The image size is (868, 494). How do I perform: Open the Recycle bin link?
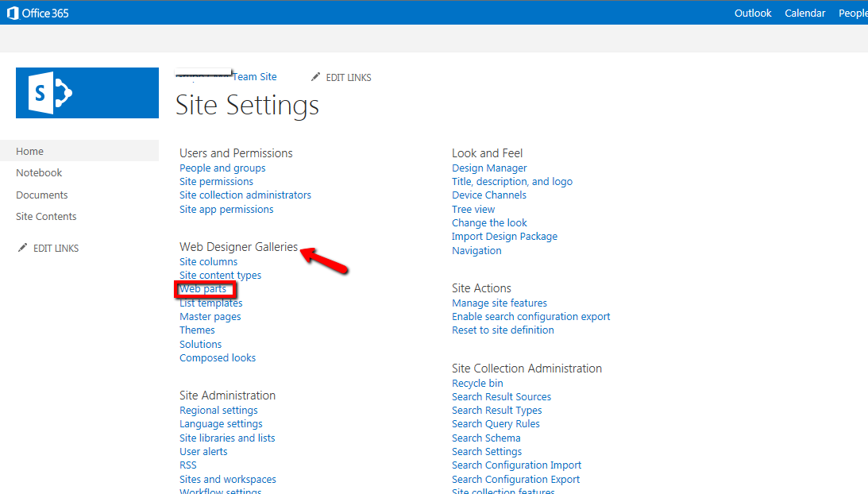point(477,384)
